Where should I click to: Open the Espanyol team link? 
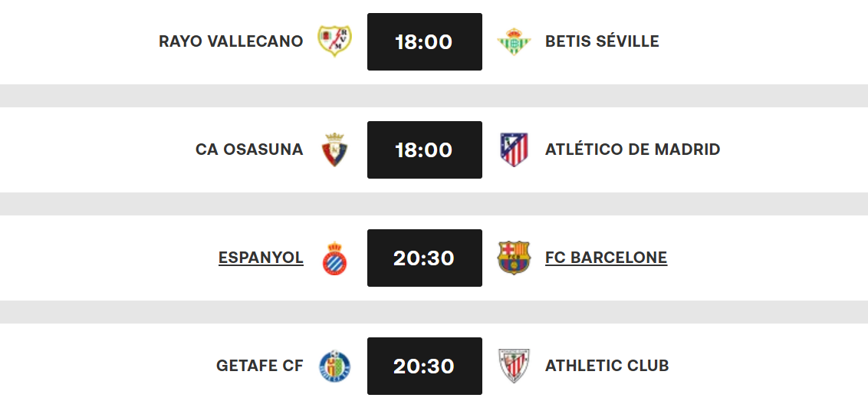tap(261, 258)
